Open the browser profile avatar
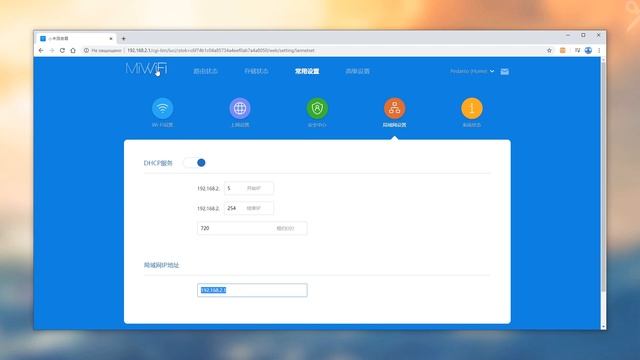This screenshot has width=640, height=360. (588, 51)
